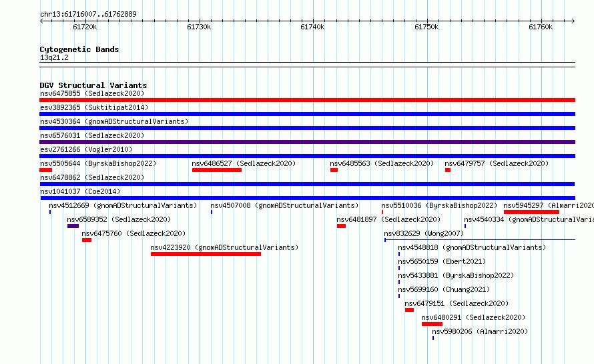Screen dimensions: 594x364
Task: Select the purple nsv6576031 variant bar
Action: click(307, 142)
